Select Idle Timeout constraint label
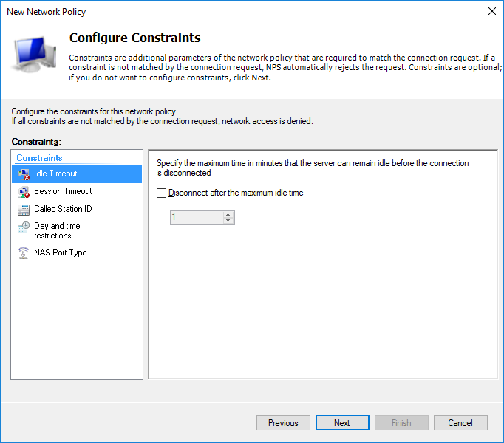The height and width of the screenshot is (443, 504). point(55,174)
